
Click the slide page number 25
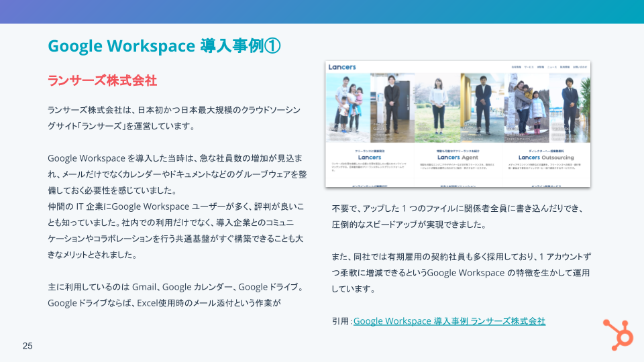28,346
